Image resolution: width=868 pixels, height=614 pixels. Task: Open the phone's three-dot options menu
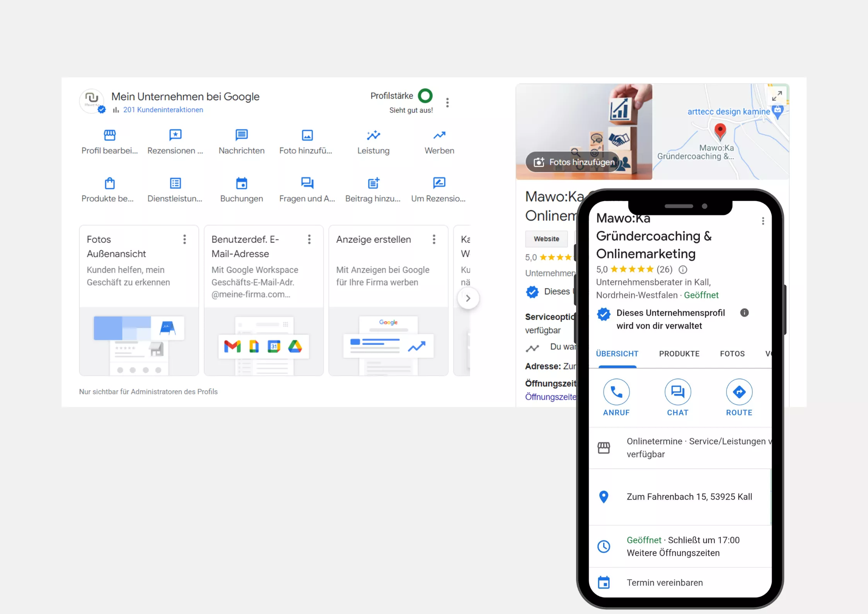[763, 221]
